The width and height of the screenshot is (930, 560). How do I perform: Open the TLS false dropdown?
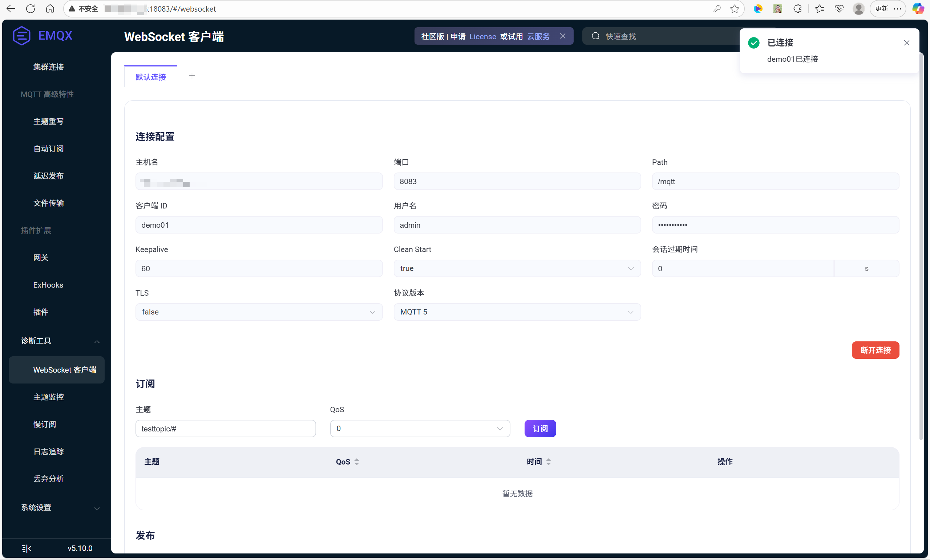pyautogui.click(x=259, y=312)
